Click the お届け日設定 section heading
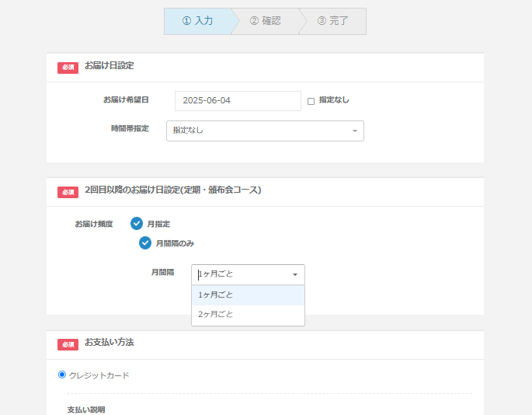This screenshot has height=415, width=532. click(110, 66)
